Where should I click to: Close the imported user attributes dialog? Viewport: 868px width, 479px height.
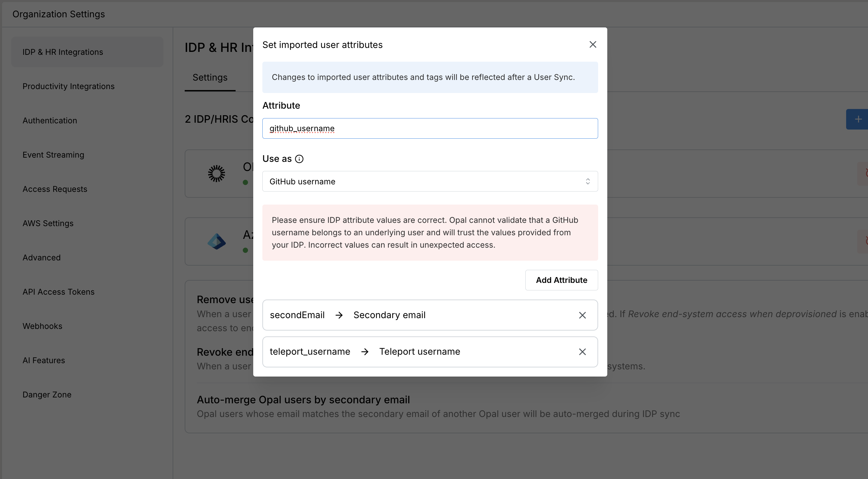tap(593, 44)
